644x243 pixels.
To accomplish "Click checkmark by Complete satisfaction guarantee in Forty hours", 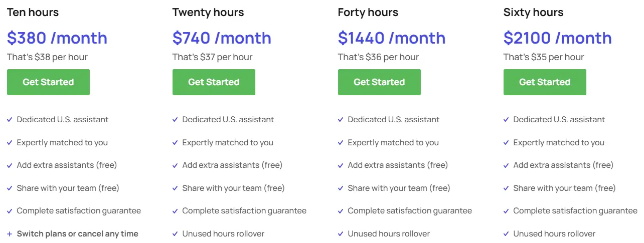I will [341, 211].
